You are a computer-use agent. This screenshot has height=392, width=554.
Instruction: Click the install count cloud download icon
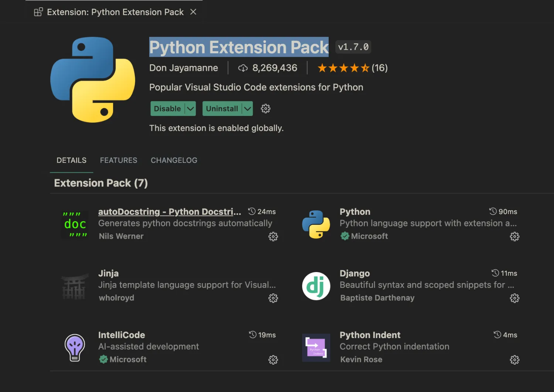pos(243,68)
